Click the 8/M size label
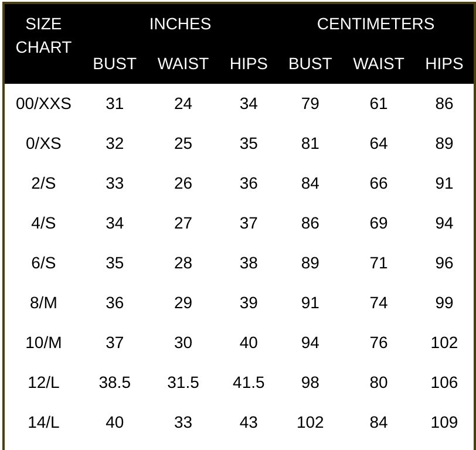 [x=43, y=303]
